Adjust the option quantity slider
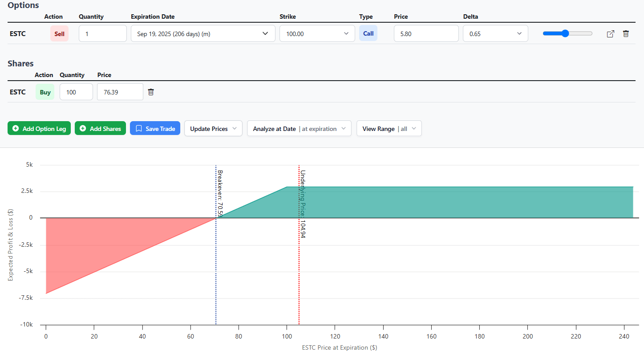This screenshot has height=351, width=644. (566, 33)
